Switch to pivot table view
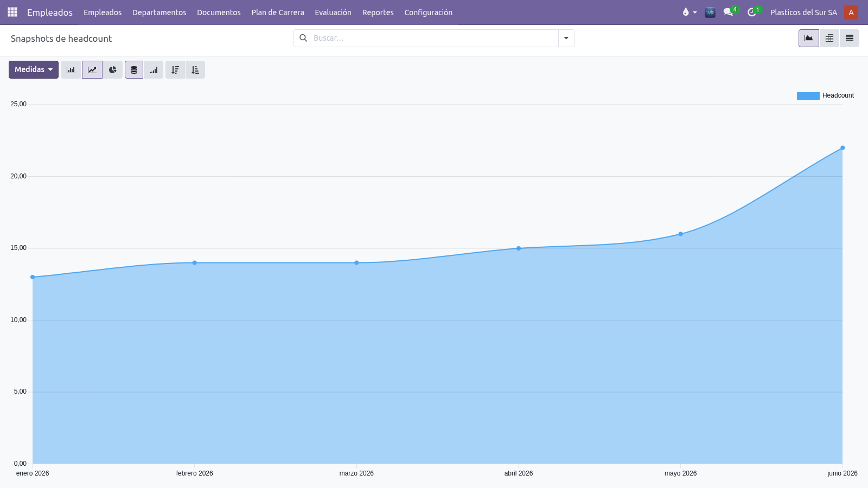This screenshot has width=868, height=488. coord(829,38)
